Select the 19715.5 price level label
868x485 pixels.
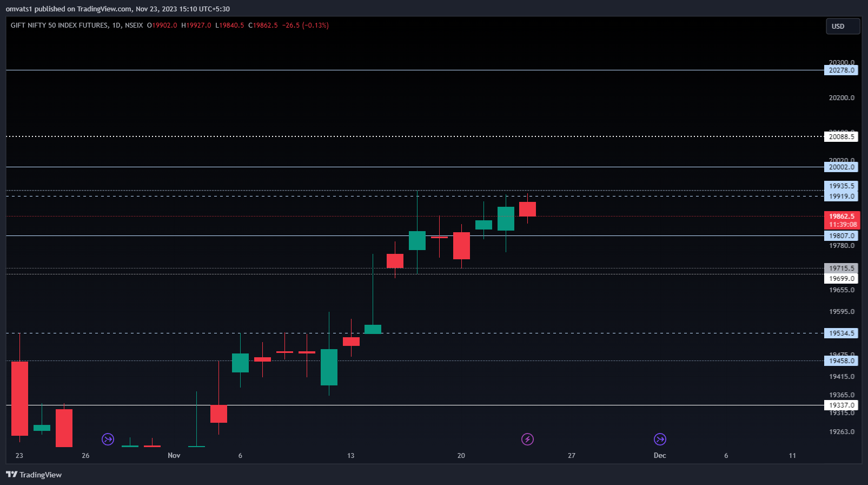pos(841,268)
